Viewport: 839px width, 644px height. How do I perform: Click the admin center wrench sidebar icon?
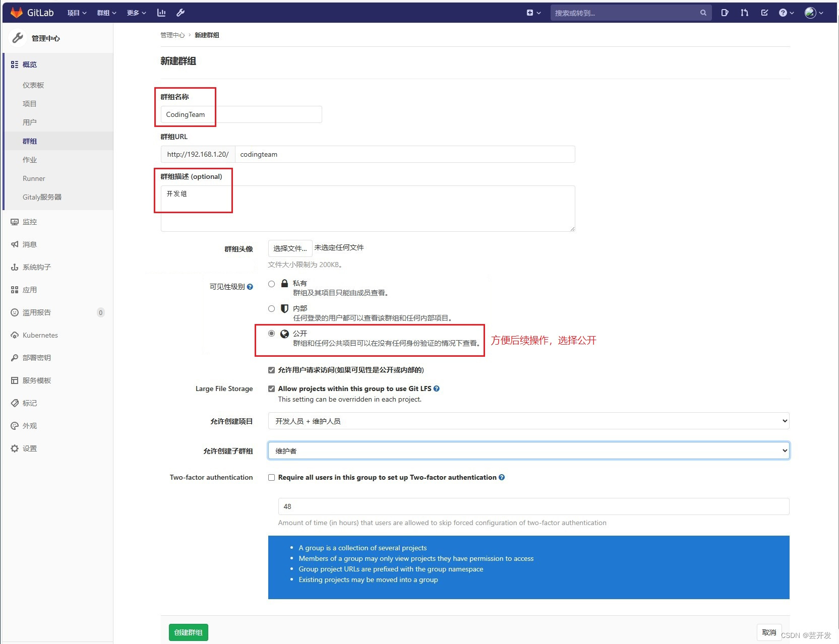(18, 38)
